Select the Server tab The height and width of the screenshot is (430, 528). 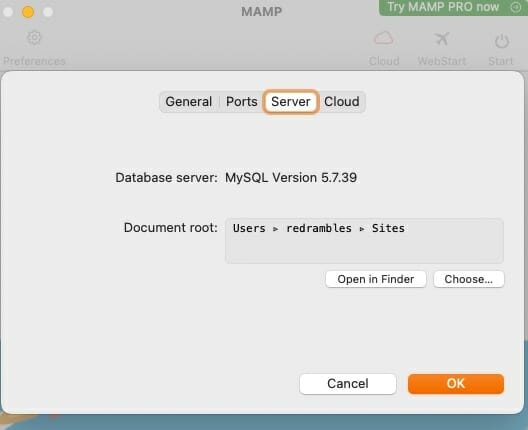pos(291,102)
